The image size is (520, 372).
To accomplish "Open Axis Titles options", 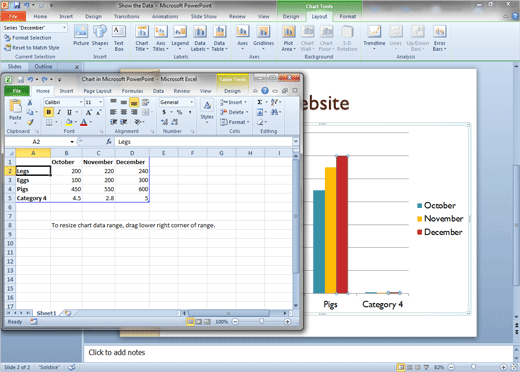I will click(x=161, y=38).
